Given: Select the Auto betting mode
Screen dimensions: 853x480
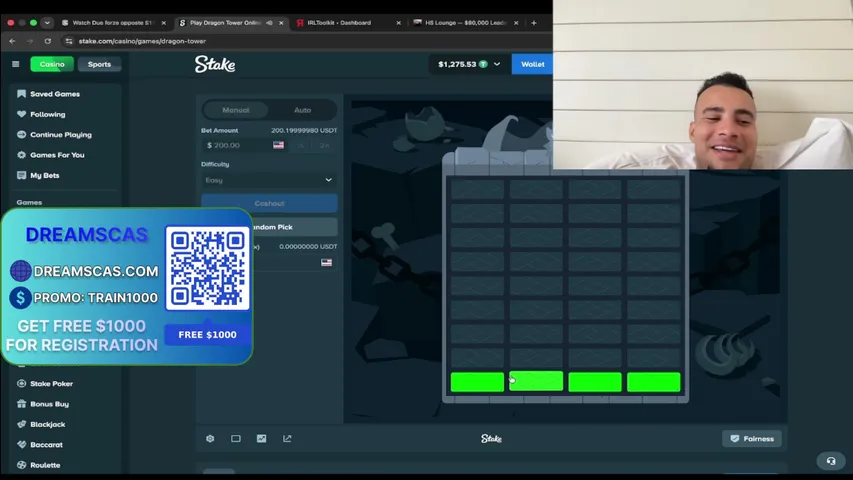Looking at the screenshot, I should (302, 110).
